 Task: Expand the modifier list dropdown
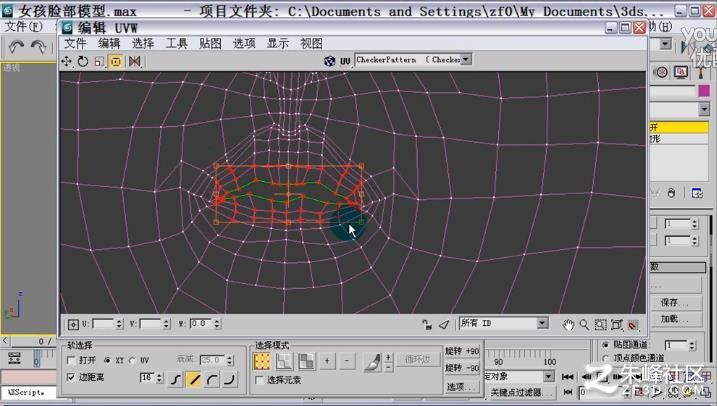(x=704, y=109)
